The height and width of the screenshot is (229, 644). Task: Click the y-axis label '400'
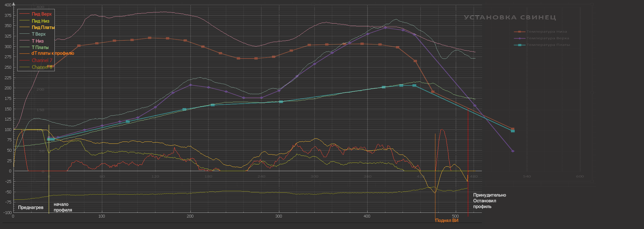8,5
